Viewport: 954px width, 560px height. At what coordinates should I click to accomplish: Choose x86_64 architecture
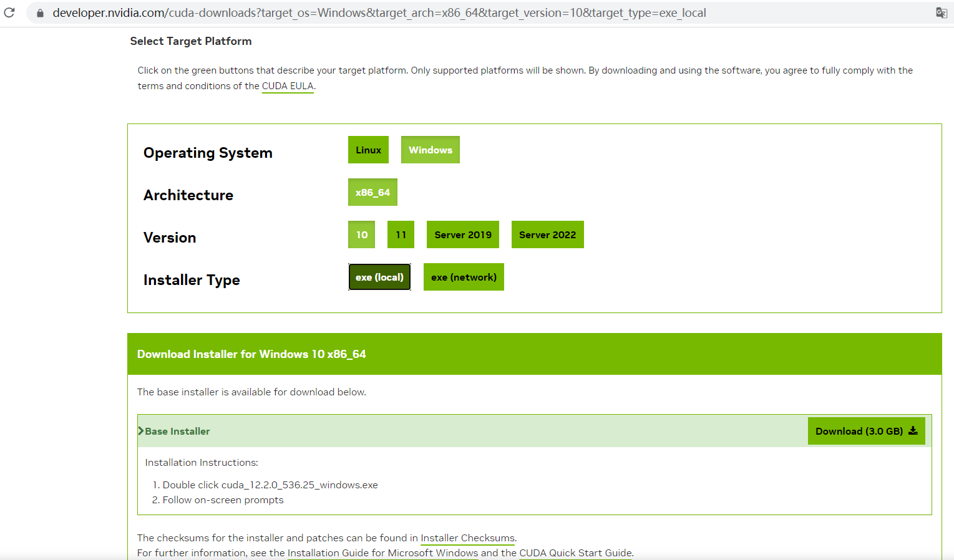(372, 192)
